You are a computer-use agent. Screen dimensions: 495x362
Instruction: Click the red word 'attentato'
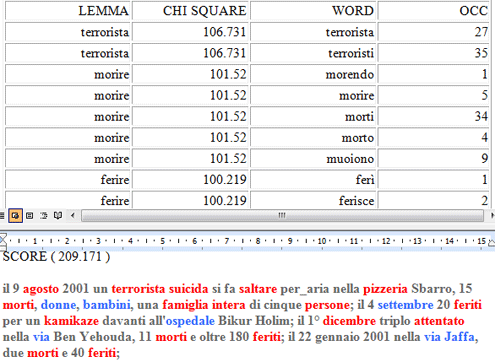pos(439,321)
